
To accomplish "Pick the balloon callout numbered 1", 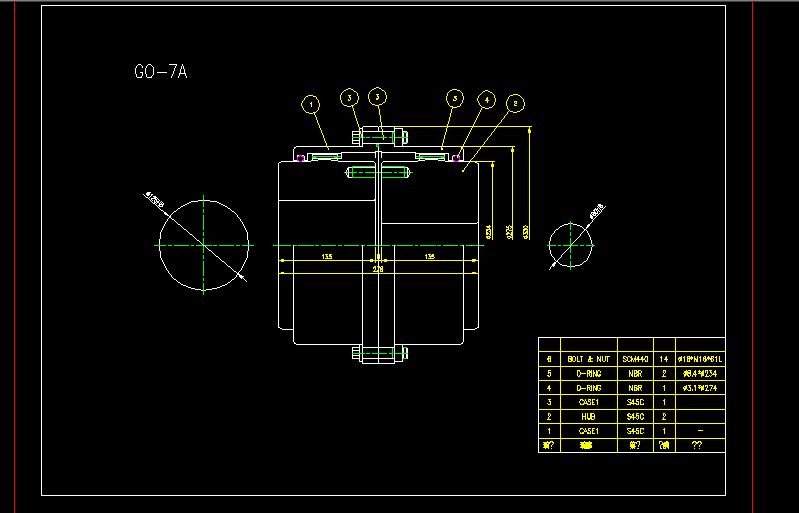I will click(x=311, y=105).
